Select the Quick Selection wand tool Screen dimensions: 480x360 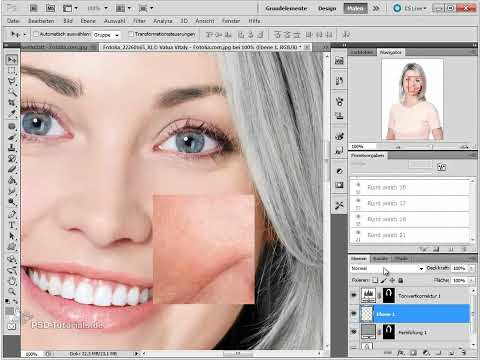(12, 92)
